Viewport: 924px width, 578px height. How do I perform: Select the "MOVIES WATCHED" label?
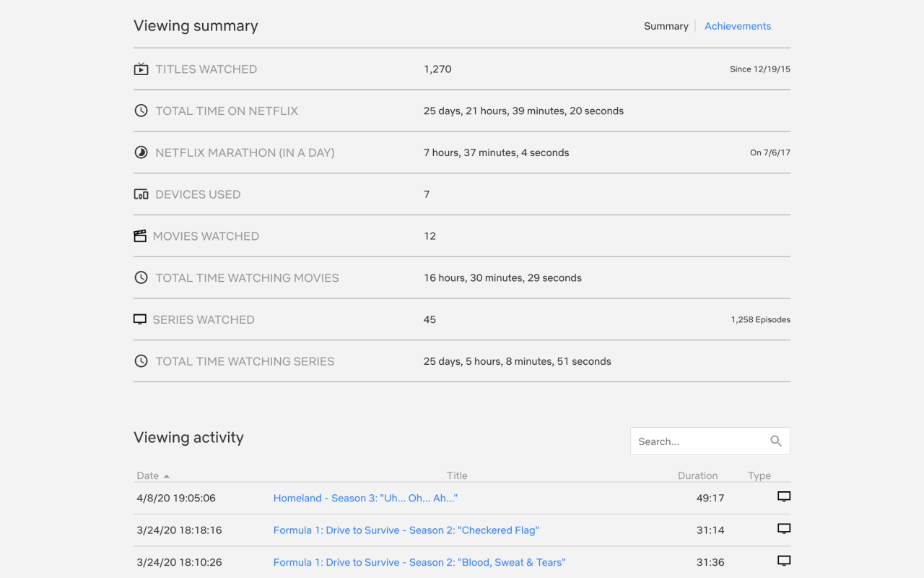click(206, 236)
